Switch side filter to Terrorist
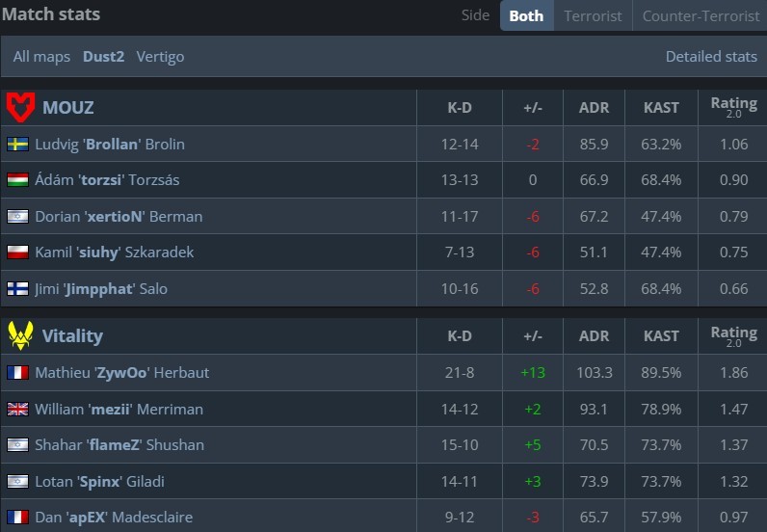 tap(593, 15)
